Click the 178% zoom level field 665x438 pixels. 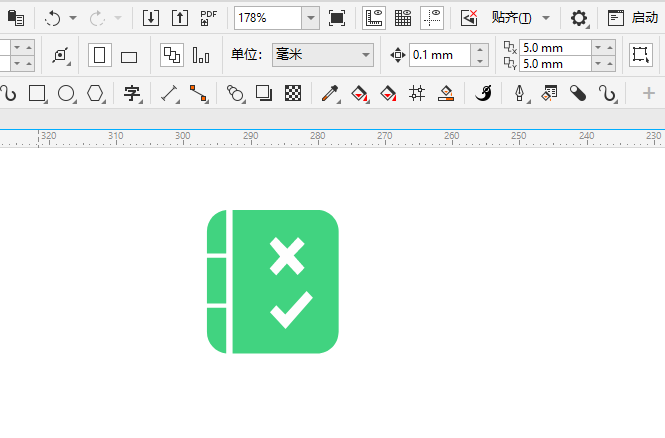(x=268, y=18)
